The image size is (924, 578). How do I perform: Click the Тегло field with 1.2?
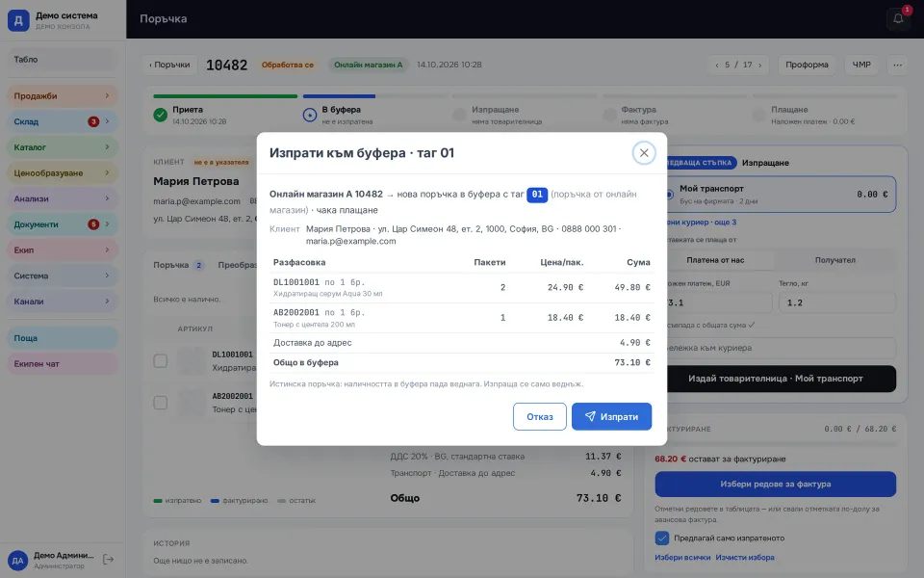point(836,302)
